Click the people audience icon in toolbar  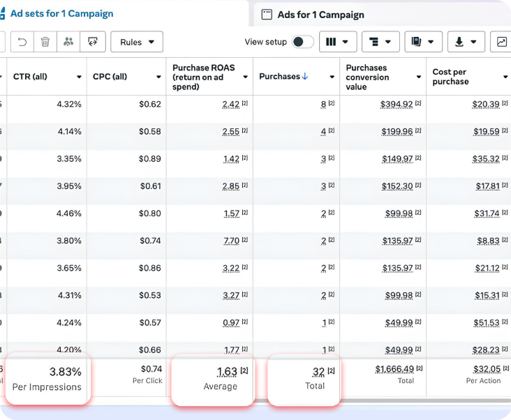[x=68, y=42]
